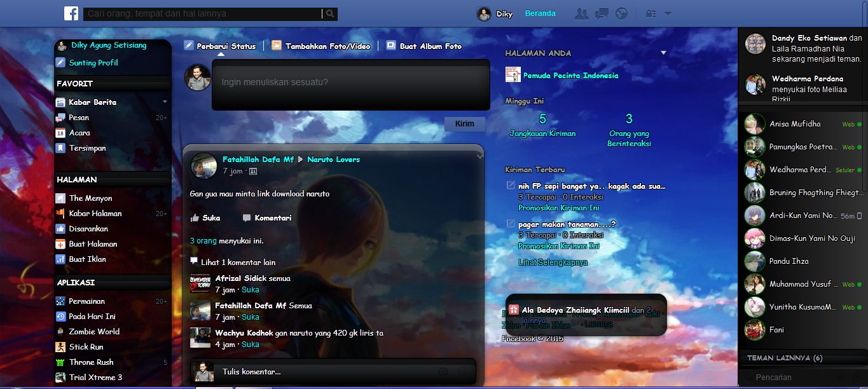Open chat with Anisa Mufidha
The height and width of the screenshot is (389, 868).
(x=803, y=124)
